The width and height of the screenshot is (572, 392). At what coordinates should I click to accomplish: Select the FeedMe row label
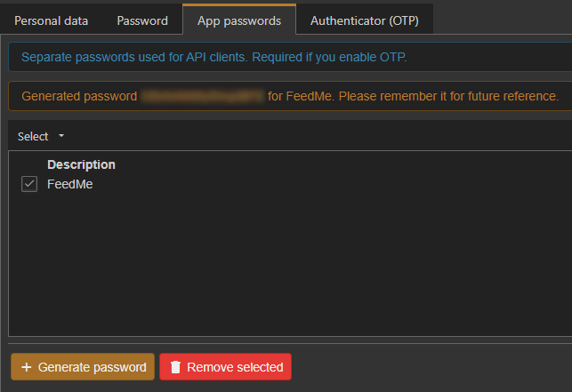(69, 184)
